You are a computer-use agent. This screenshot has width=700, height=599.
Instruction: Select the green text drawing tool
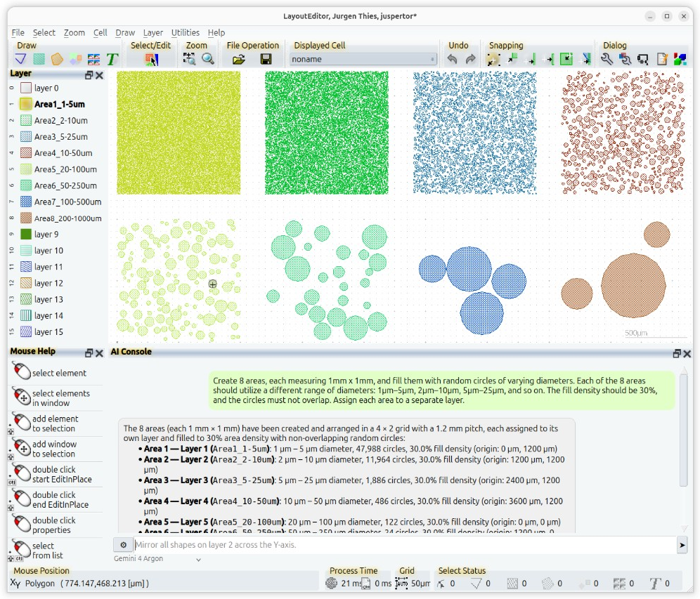[112, 59]
